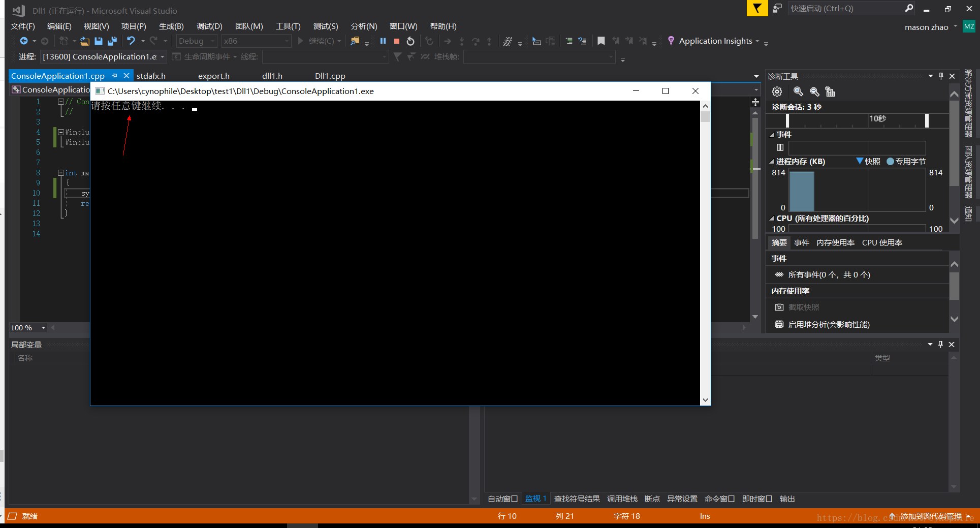
Task: Collapse the Process Memory (KB) section
Action: tap(772, 162)
